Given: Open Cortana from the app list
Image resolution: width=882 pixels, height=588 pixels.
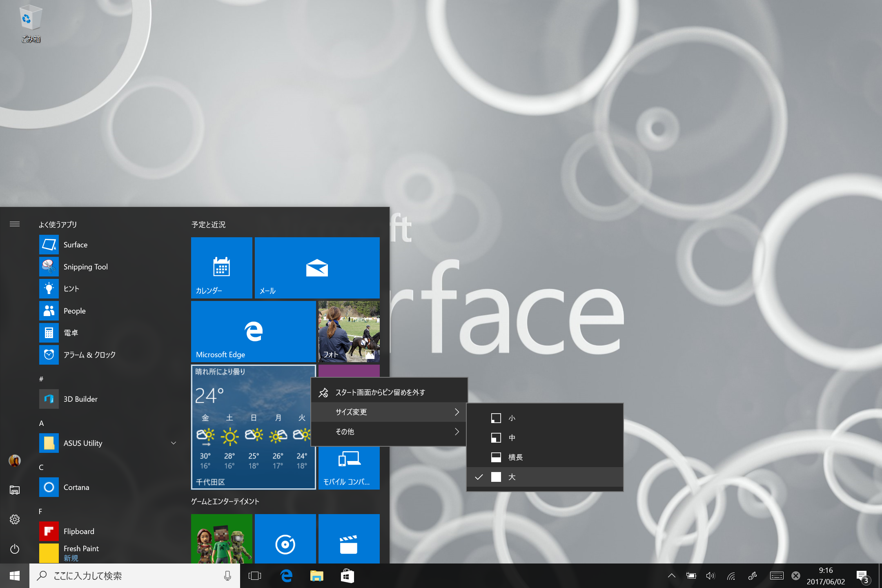Looking at the screenshot, I should point(76,487).
